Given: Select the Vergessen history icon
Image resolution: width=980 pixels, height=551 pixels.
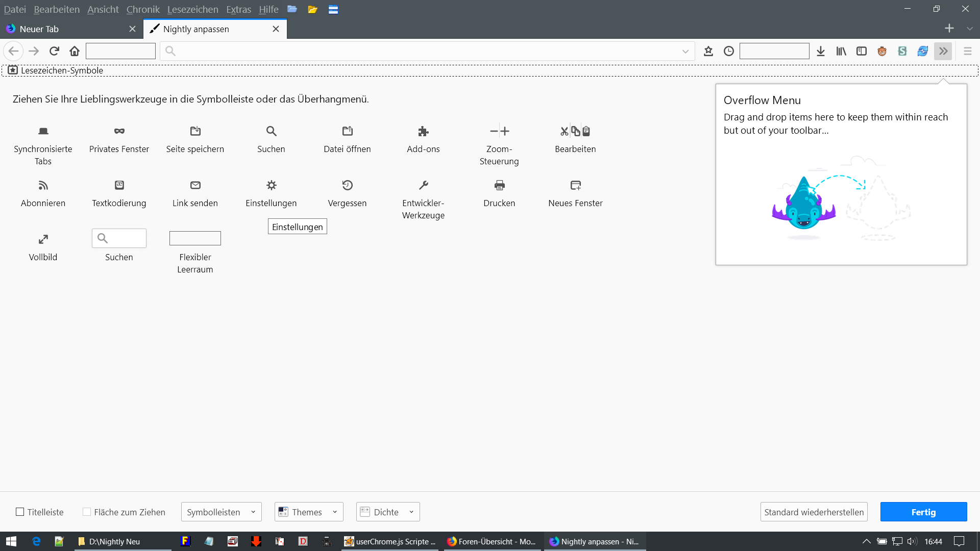Looking at the screenshot, I should [347, 185].
